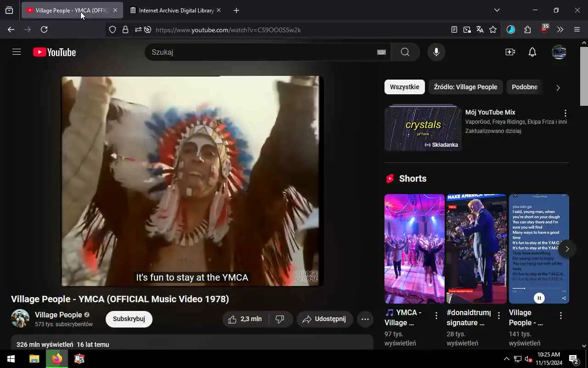The height and width of the screenshot is (368, 588).
Task: Go to YouTube home via logo
Action: point(54,52)
